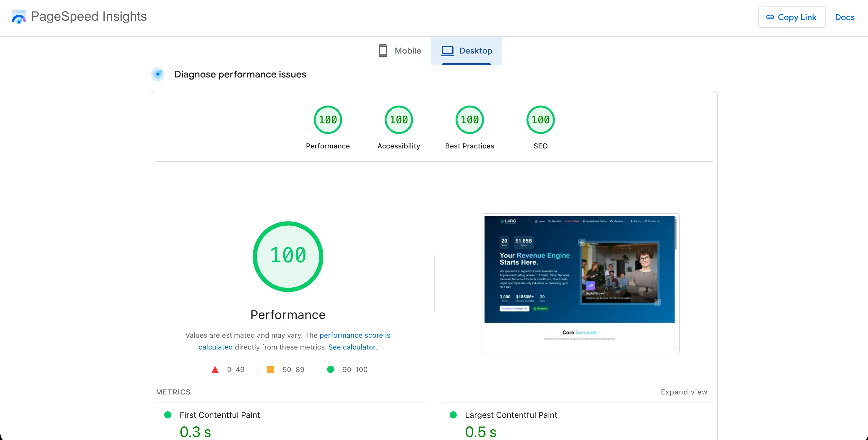Expand view of the metrics section
This screenshot has height=440, width=868.
684,392
